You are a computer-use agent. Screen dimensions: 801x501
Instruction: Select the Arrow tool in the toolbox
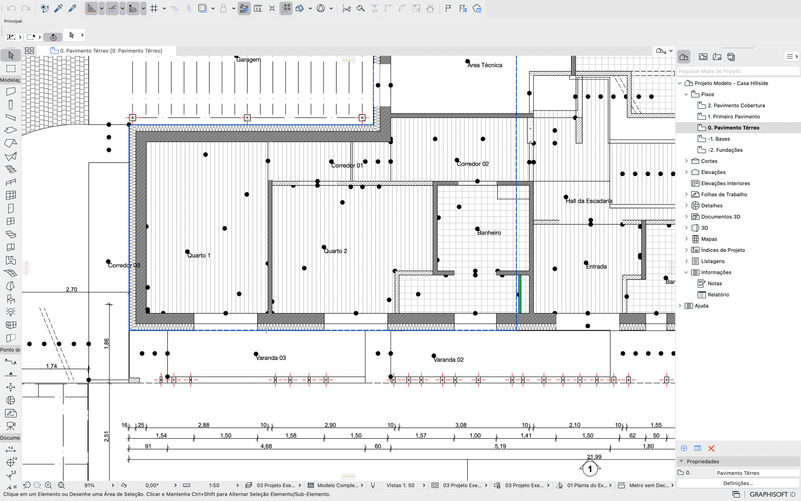pos(11,55)
